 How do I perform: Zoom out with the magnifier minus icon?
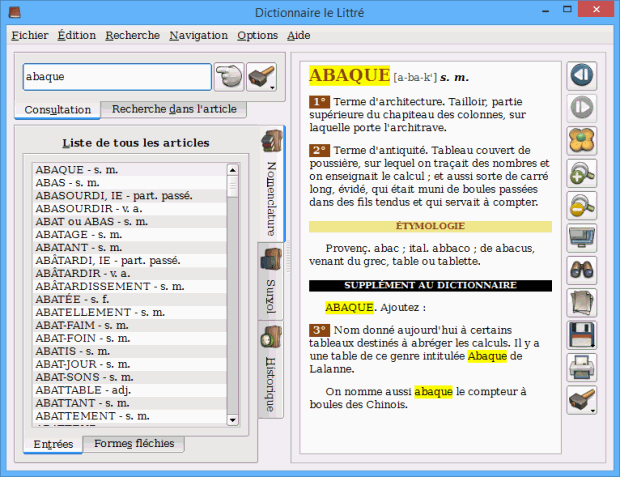582,205
